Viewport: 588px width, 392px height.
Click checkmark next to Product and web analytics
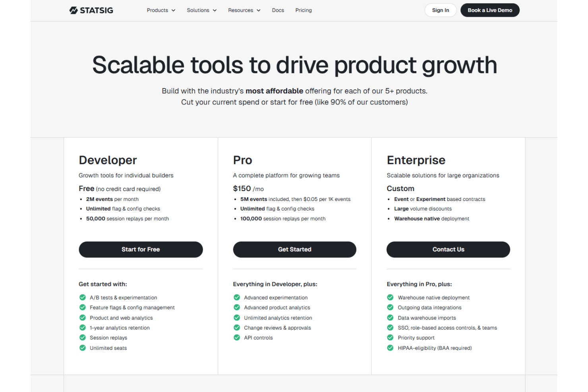click(83, 318)
